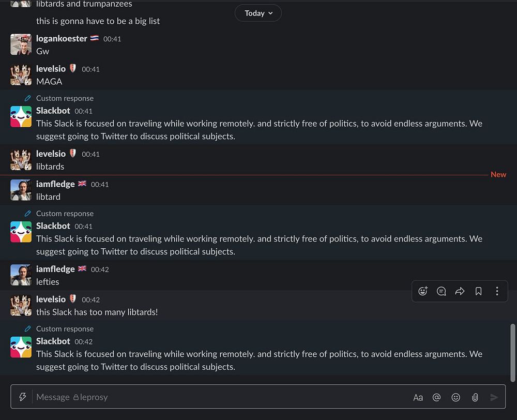Reply in thread via the speech bubble icon

[x=442, y=291]
